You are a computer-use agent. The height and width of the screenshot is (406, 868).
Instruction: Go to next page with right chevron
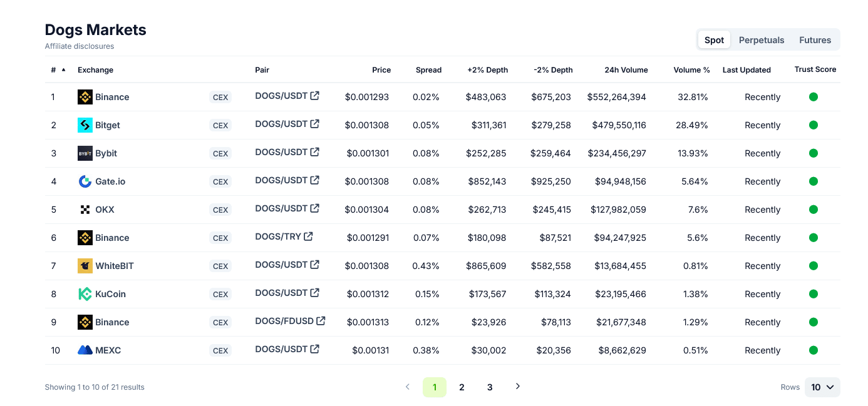click(x=518, y=387)
